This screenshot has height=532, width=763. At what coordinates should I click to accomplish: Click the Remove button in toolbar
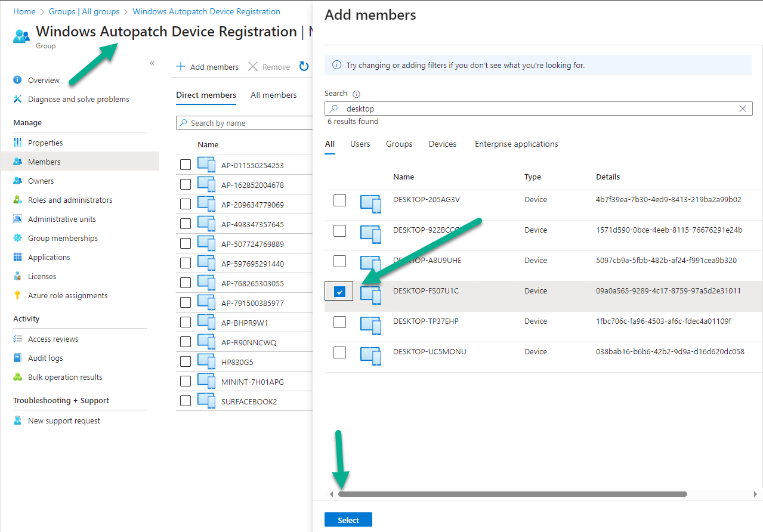click(x=269, y=67)
